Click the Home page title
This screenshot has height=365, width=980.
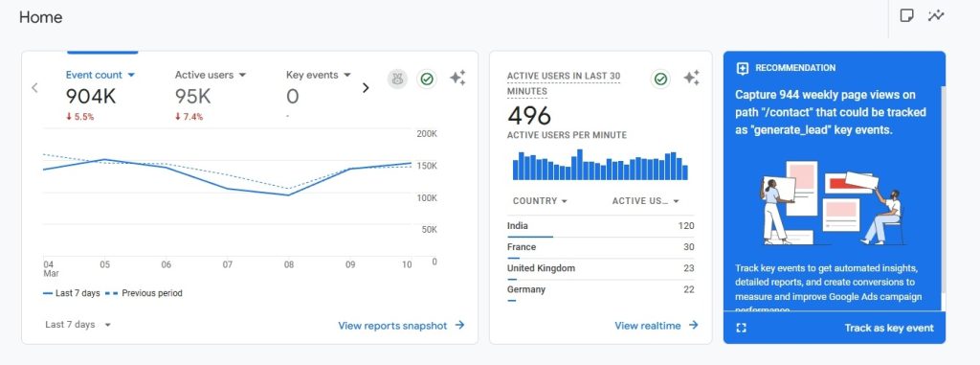pyautogui.click(x=40, y=17)
